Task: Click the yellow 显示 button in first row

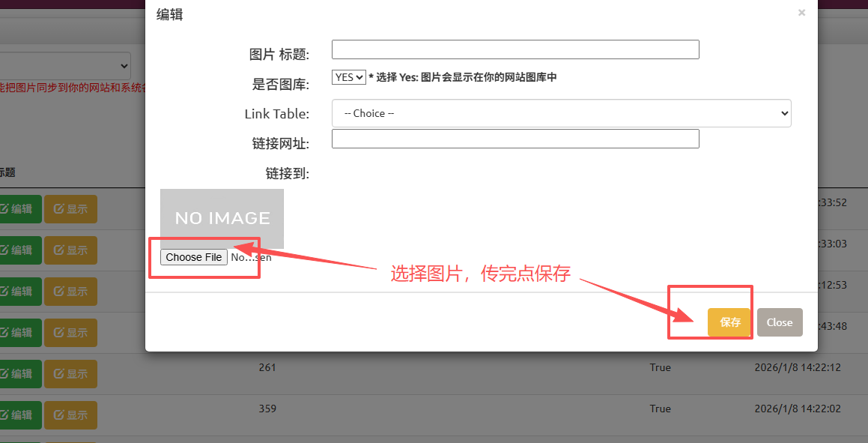Action: pyautogui.click(x=70, y=208)
